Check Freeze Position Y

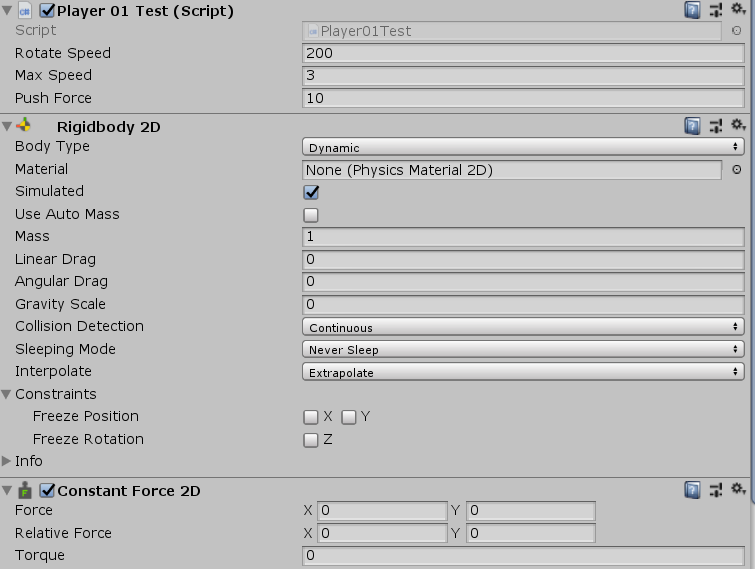[x=349, y=417]
